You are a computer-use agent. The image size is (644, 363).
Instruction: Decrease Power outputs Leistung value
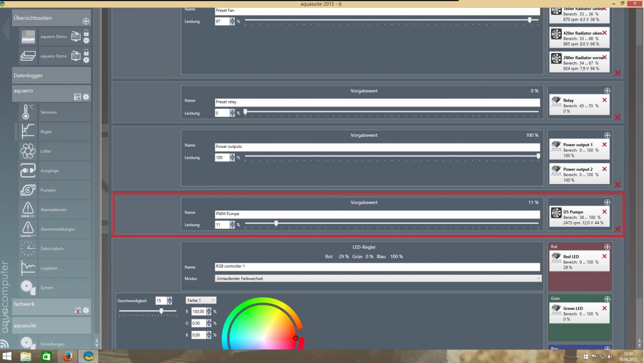pos(232,160)
